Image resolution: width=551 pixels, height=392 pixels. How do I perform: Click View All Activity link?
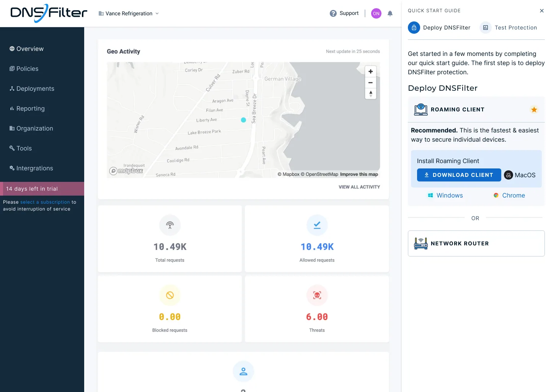click(359, 187)
